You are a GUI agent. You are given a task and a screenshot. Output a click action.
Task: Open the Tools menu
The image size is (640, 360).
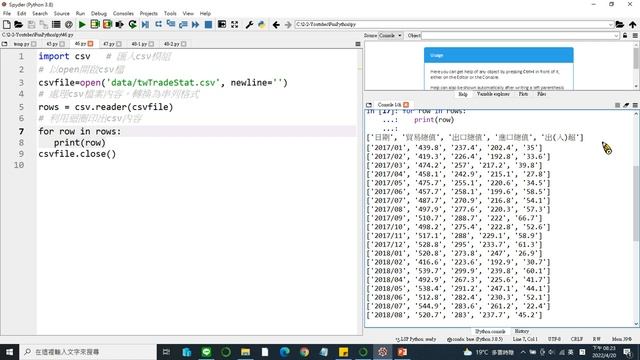click(x=170, y=13)
